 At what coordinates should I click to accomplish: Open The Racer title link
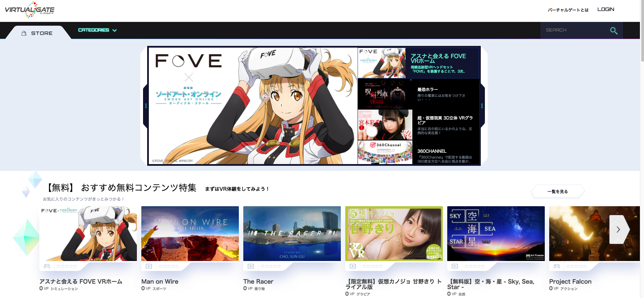[x=258, y=282]
